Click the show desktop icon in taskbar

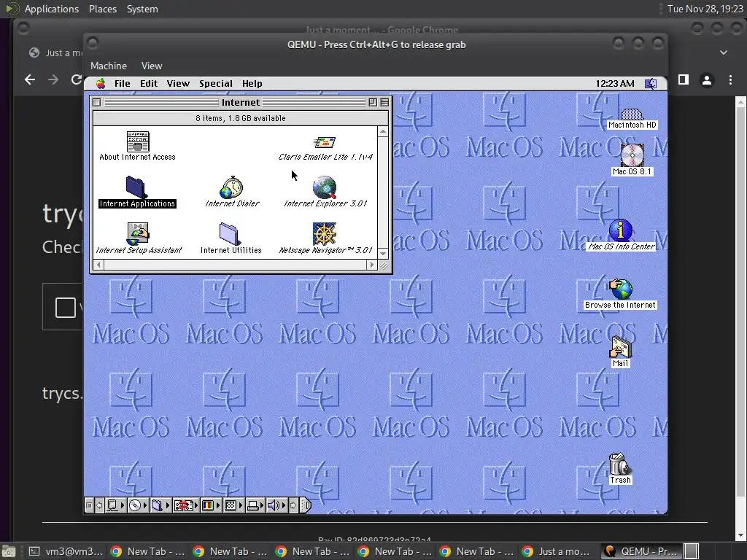click(x=8, y=551)
